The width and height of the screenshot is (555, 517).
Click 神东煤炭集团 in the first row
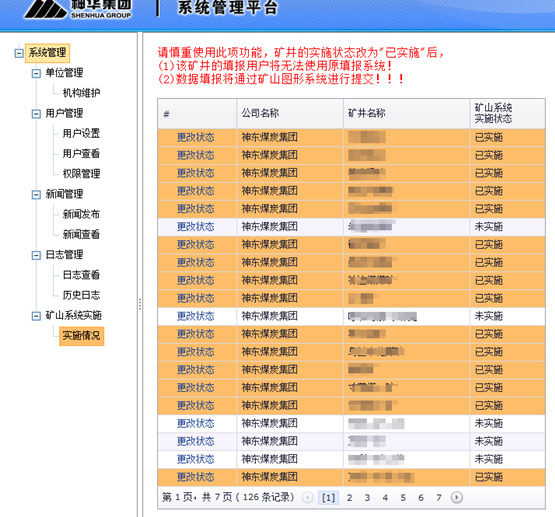point(269,137)
